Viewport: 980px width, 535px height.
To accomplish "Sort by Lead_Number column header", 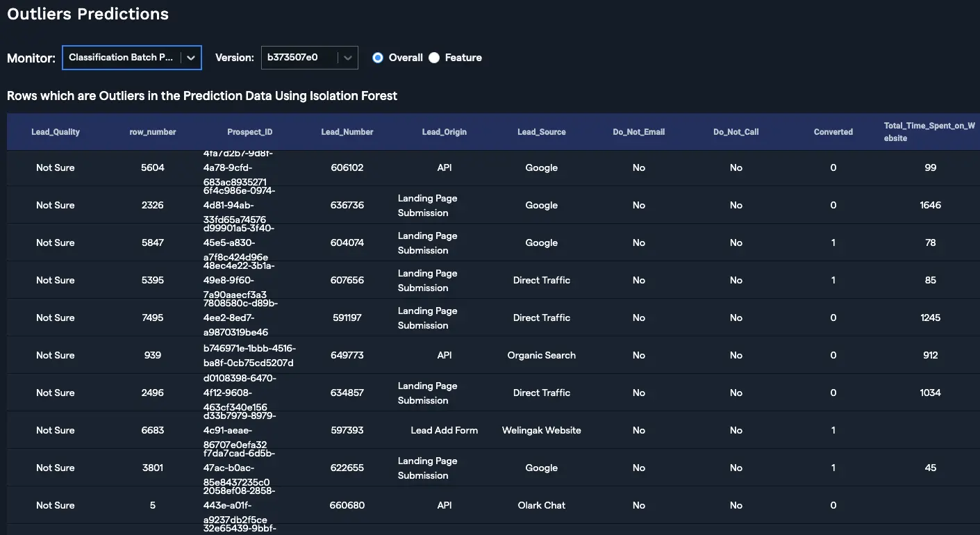I will pos(347,132).
